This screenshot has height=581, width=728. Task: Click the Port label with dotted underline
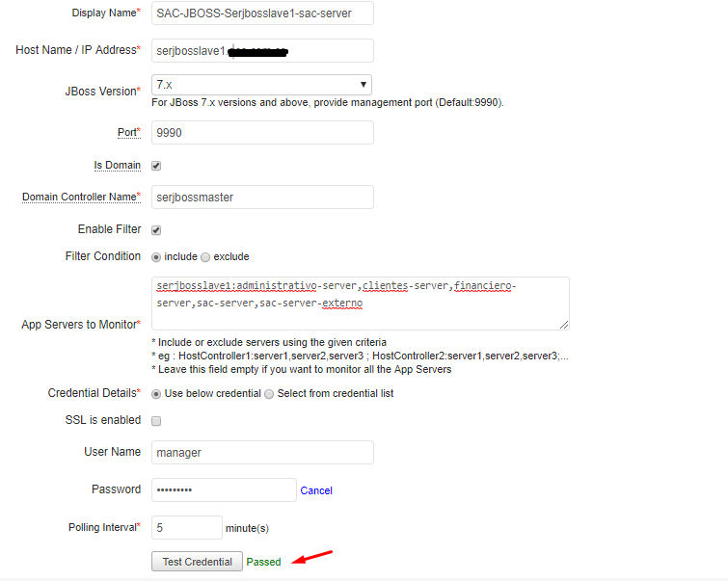(128, 133)
